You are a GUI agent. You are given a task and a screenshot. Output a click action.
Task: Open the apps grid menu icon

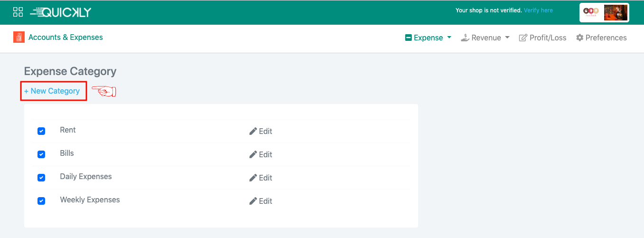pyautogui.click(x=18, y=12)
